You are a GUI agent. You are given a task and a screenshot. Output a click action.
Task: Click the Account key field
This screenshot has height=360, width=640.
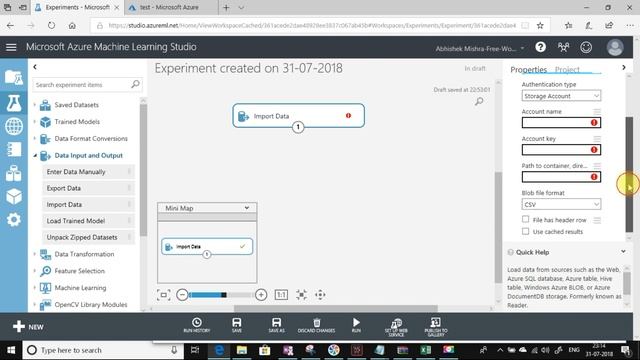coord(561,150)
